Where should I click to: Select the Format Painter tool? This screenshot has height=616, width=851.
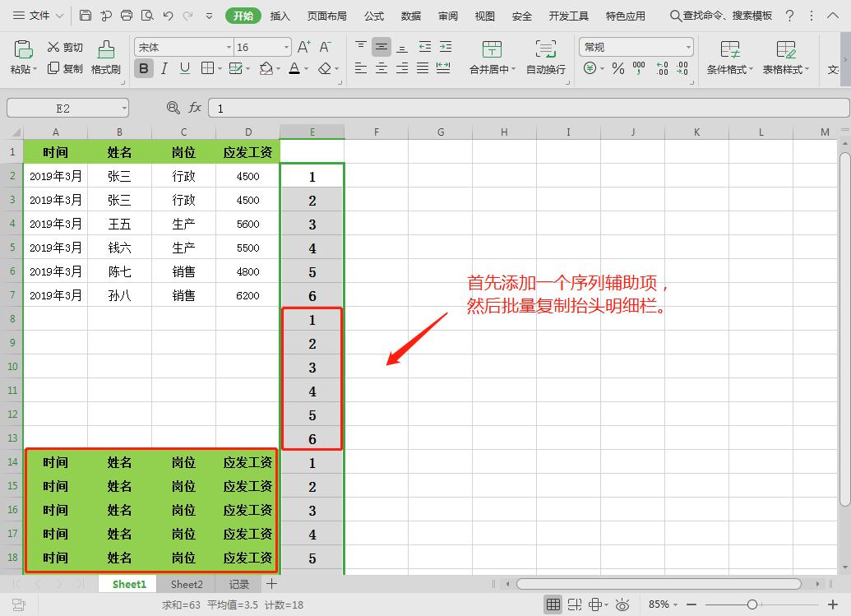coord(105,58)
